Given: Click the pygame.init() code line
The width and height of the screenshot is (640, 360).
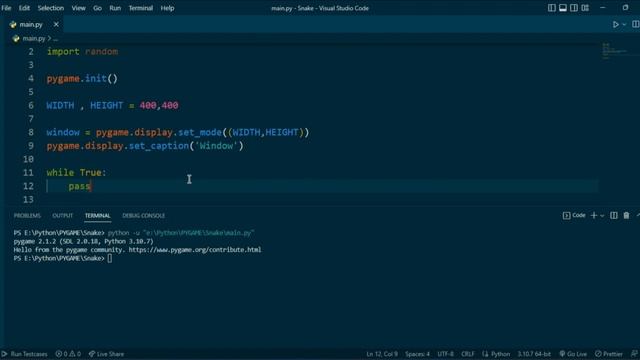Looking at the screenshot, I should click(82, 78).
